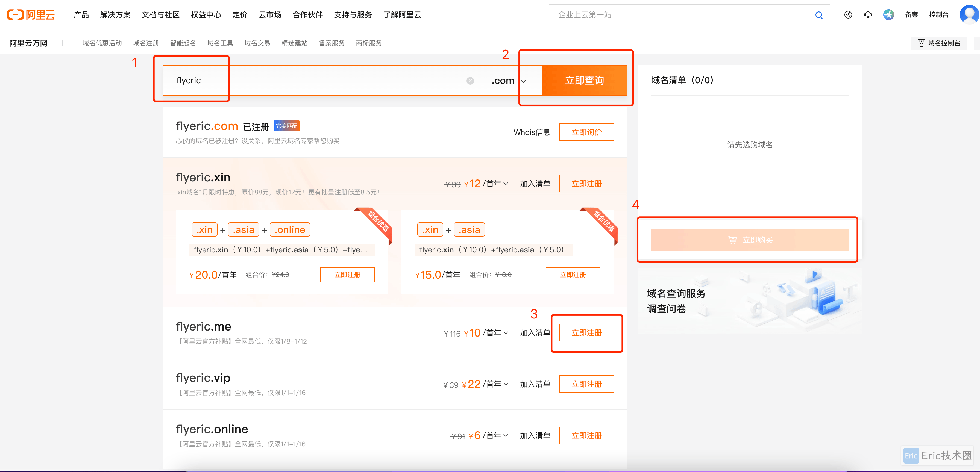Open the 权益中心 menu
The height and width of the screenshot is (472, 980).
206,15
